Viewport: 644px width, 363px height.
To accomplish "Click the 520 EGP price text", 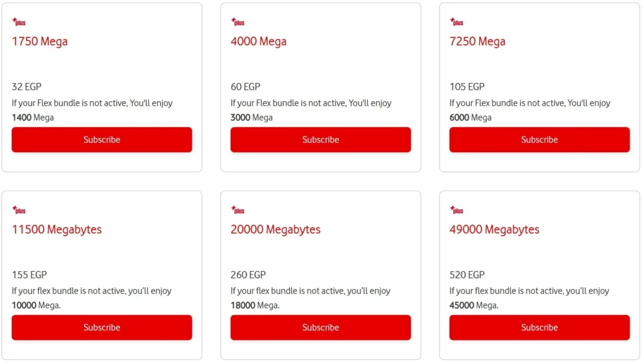I will pos(467,275).
